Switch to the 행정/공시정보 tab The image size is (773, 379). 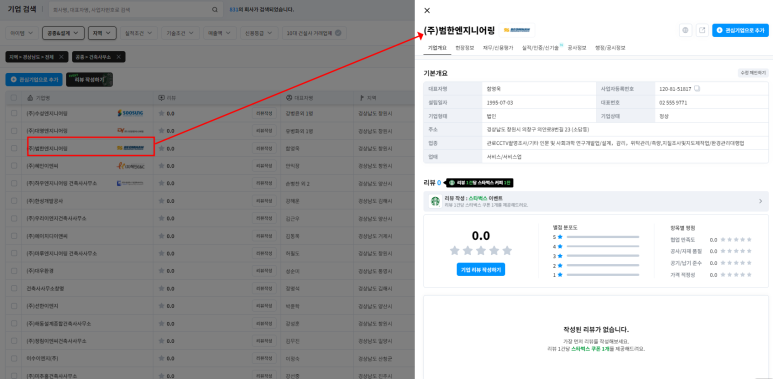click(x=610, y=48)
